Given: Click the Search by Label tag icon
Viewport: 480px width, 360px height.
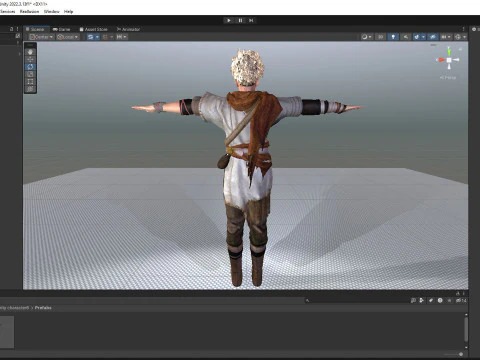Looking at the screenshot, I should [x=431, y=300].
